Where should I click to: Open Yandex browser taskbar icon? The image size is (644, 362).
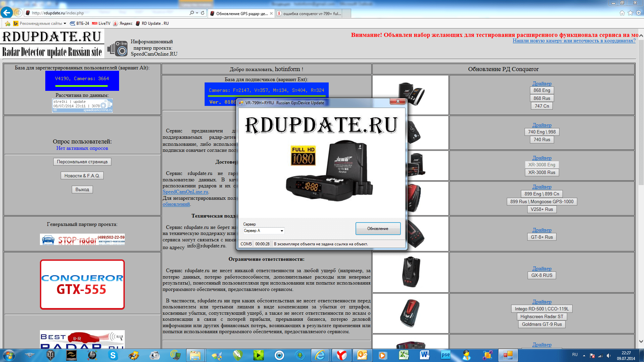(x=341, y=355)
